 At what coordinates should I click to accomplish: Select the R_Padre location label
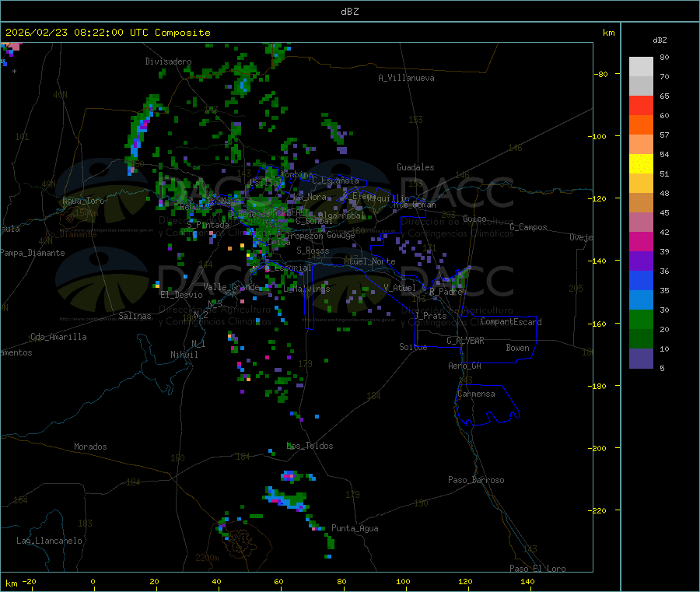pos(446,292)
